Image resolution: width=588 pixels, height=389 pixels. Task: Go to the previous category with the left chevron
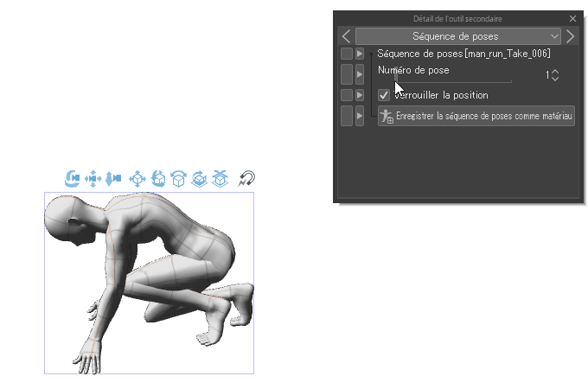(x=346, y=36)
